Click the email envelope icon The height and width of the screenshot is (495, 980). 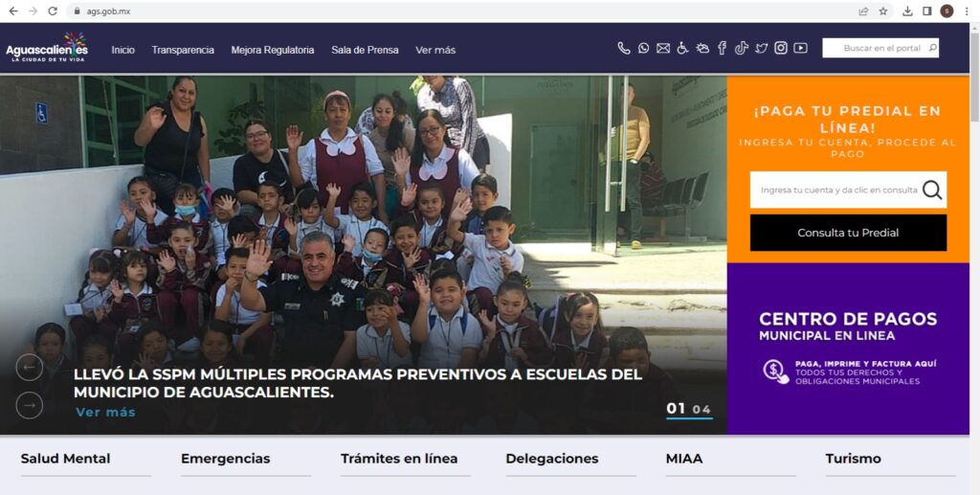point(663,48)
